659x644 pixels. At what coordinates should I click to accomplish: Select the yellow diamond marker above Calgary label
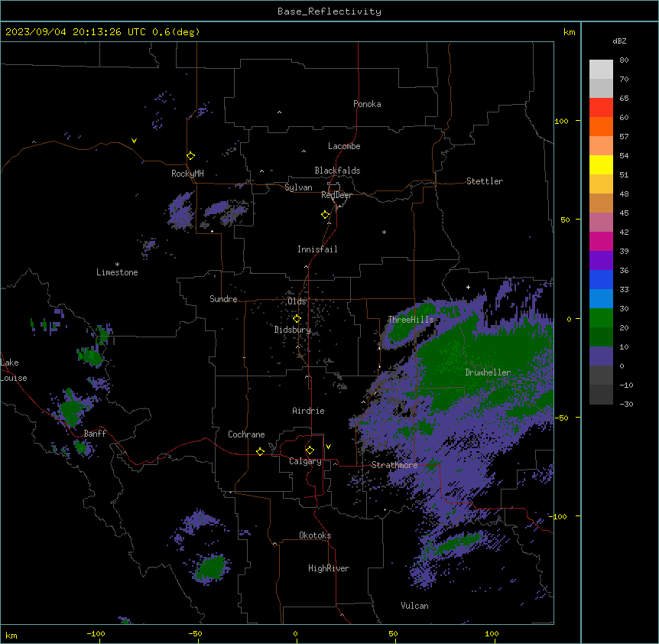point(310,450)
